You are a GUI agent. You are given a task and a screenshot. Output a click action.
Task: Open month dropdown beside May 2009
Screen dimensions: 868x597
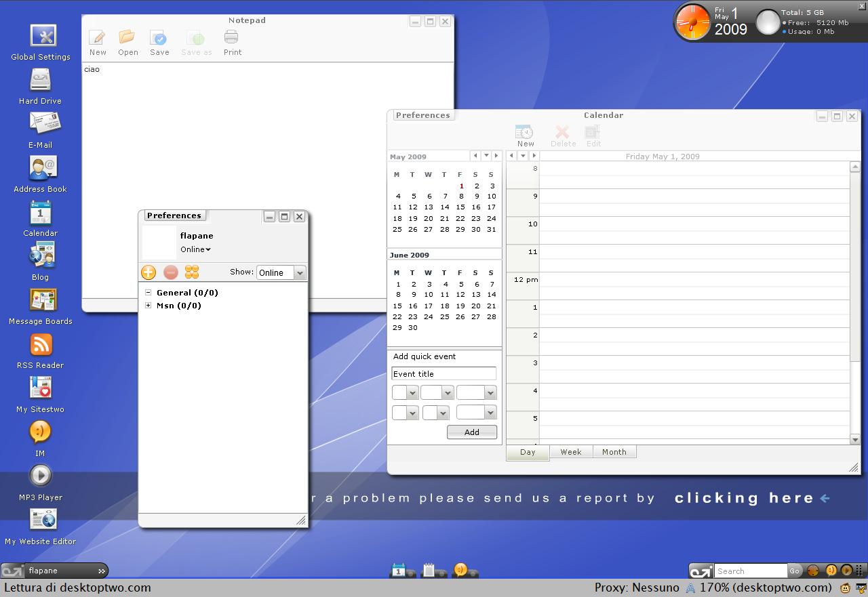pyautogui.click(x=486, y=156)
